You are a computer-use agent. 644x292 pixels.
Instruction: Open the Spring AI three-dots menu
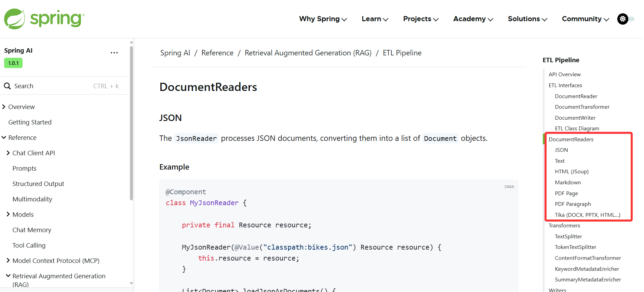tap(114, 53)
